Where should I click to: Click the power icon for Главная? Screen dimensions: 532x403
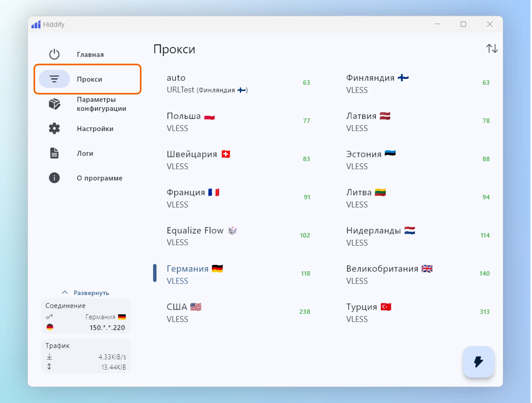pyautogui.click(x=54, y=54)
